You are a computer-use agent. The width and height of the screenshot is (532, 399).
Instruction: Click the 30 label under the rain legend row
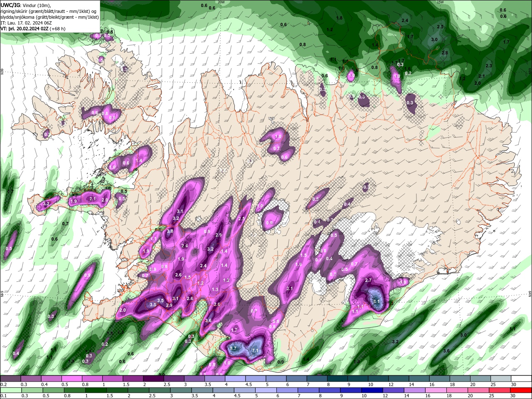click(514, 396)
